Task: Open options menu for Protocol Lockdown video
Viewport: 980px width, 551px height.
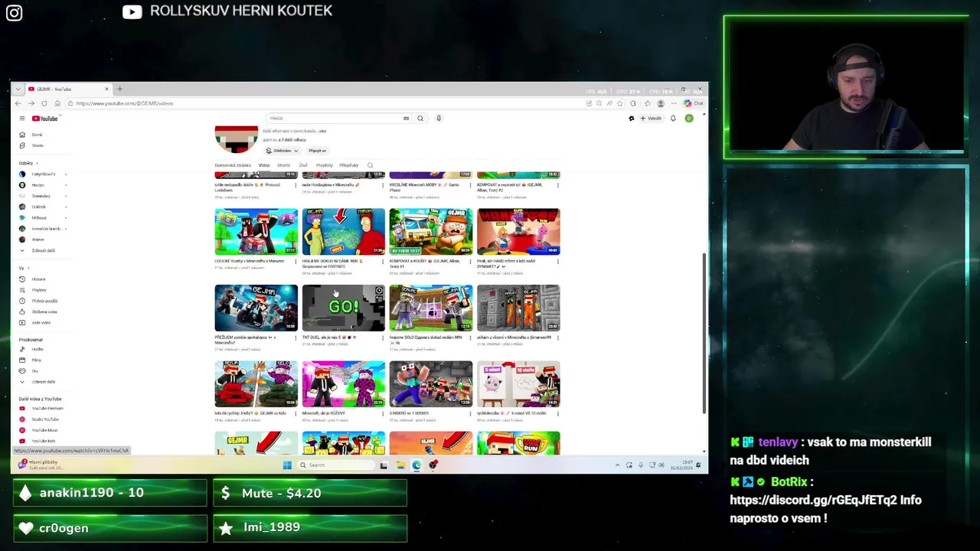Action: pos(296,185)
